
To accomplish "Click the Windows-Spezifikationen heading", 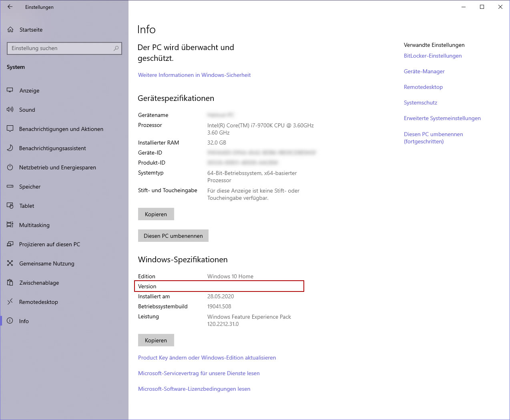I will click(183, 260).
